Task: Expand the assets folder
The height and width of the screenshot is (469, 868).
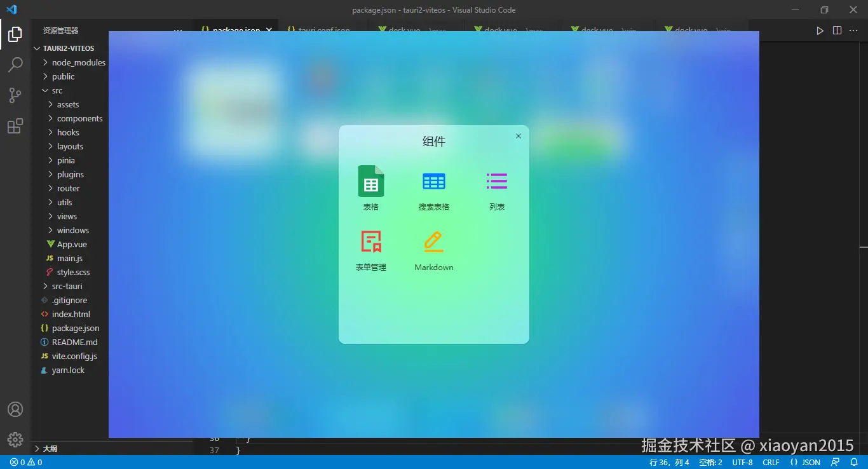Action: [x=68, y=104]
